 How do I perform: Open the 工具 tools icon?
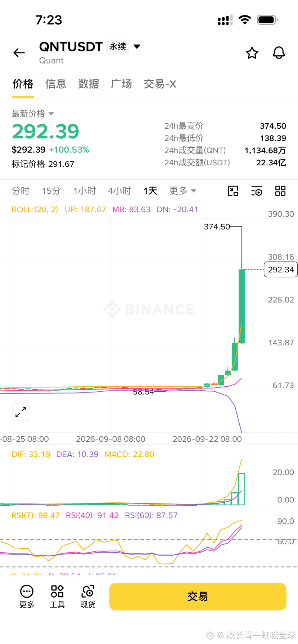coord(57,597)
